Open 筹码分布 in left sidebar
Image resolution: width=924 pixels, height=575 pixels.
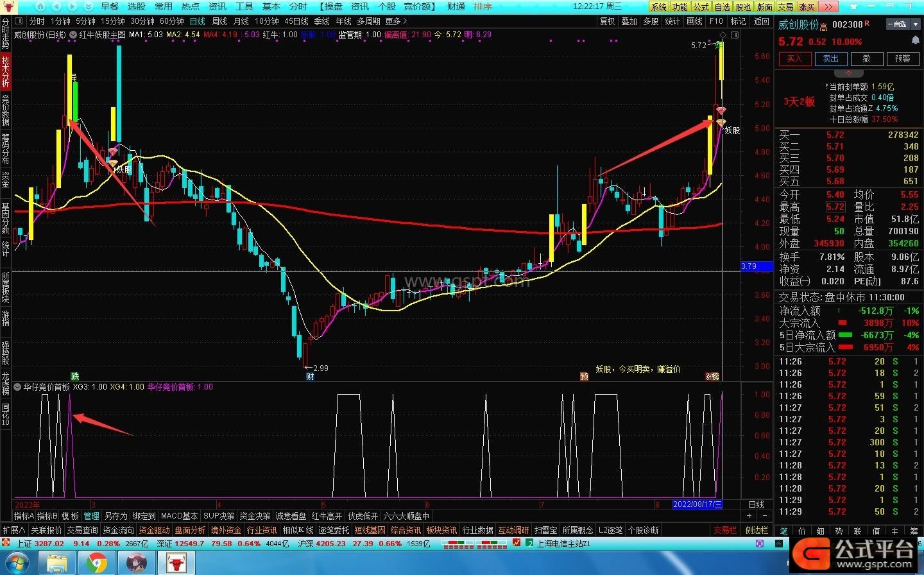coord(5,149)
